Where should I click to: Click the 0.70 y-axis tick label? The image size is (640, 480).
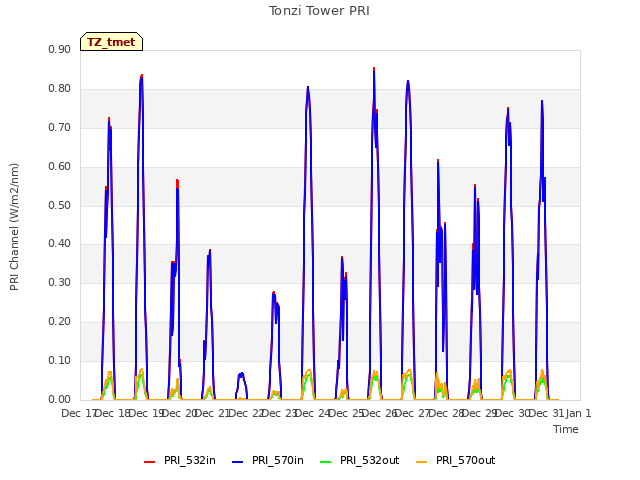point(59,127)
